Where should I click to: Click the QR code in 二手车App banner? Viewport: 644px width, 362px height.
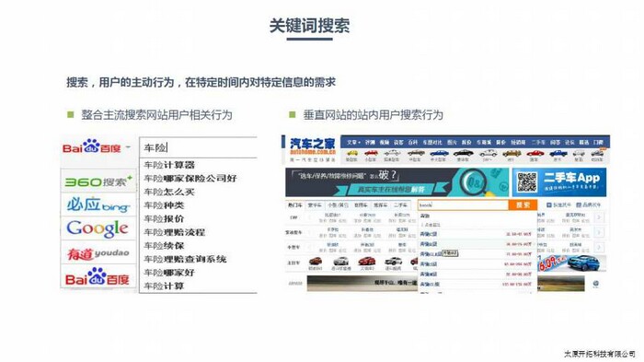tap(526, 181)
